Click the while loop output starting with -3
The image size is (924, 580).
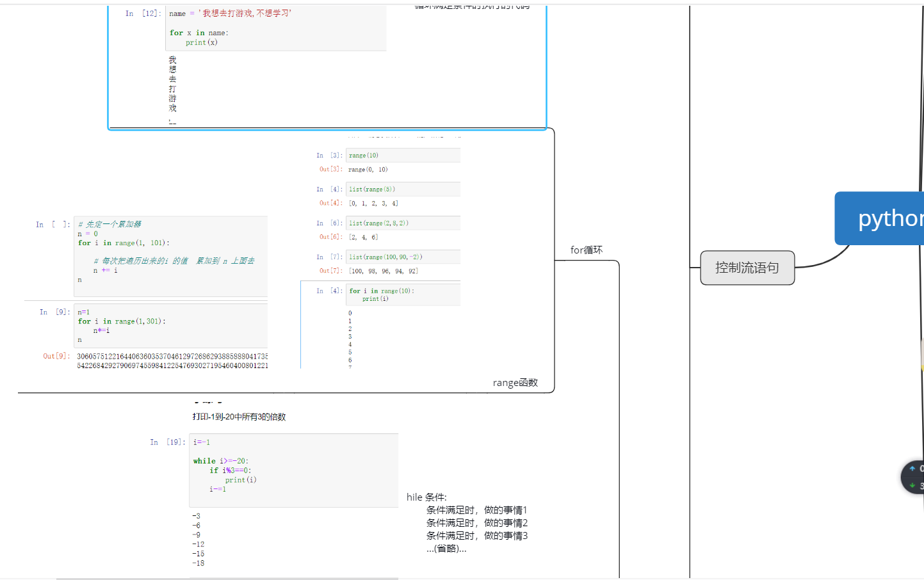pyautogui.click(x=198, y=539)
